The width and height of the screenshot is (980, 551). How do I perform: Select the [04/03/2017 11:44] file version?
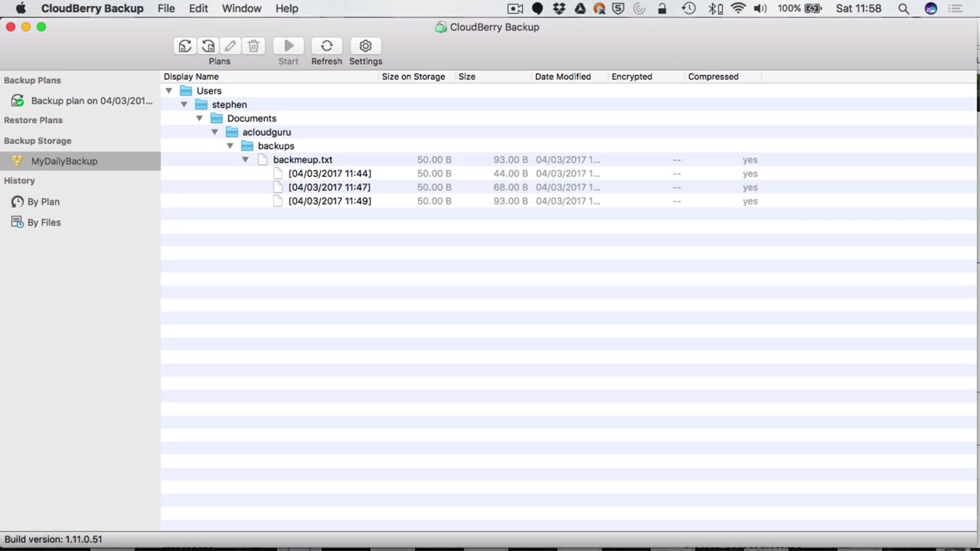(330, 173)
